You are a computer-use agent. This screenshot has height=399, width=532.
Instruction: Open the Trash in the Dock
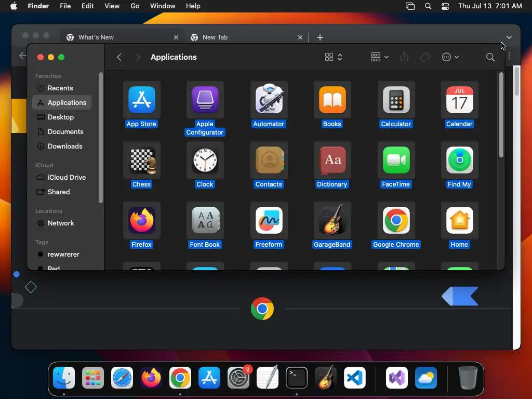pos(468,378)
